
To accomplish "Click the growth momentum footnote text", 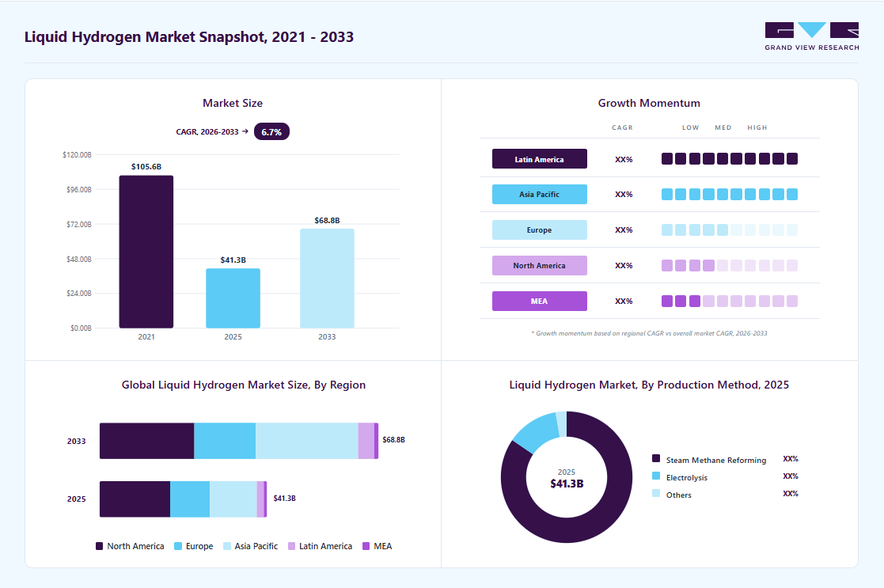I will pos(649,333).
